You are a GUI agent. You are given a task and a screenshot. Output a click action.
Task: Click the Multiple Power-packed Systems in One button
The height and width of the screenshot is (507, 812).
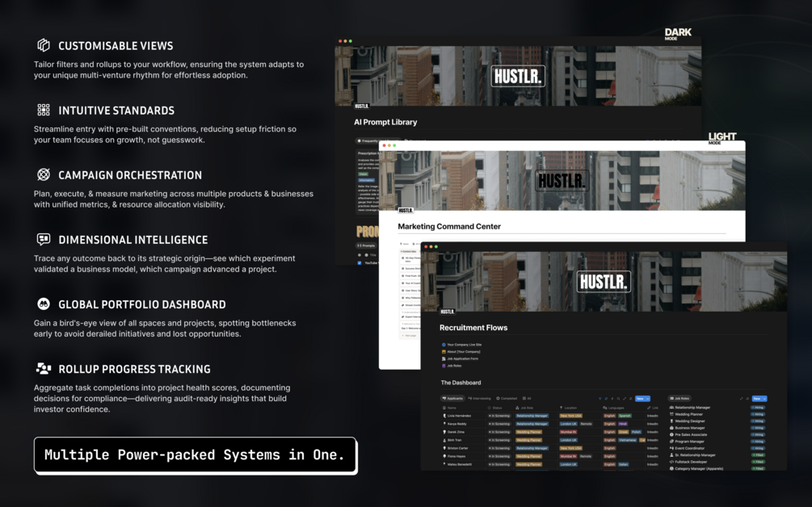(x=196, y=455)
